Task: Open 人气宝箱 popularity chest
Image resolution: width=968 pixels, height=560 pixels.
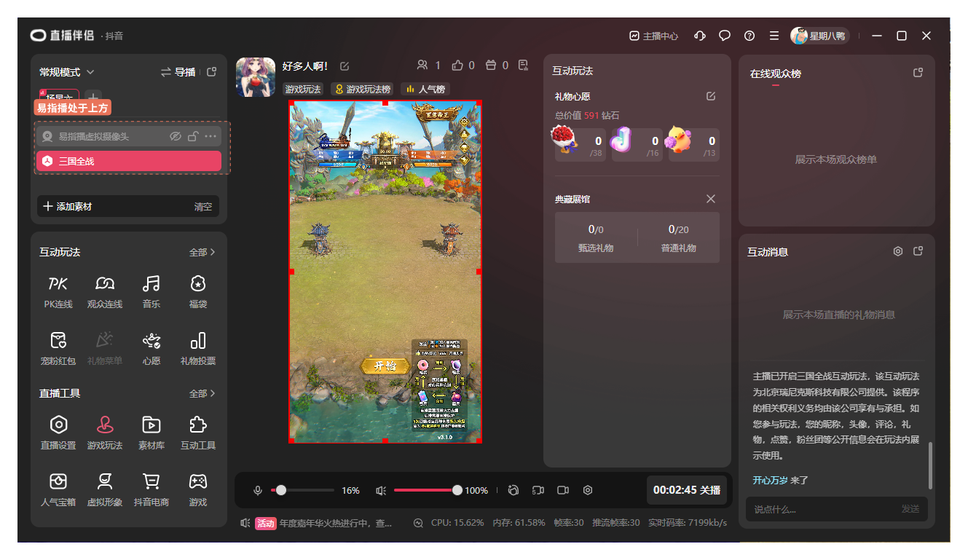Action: pos(58,489)
